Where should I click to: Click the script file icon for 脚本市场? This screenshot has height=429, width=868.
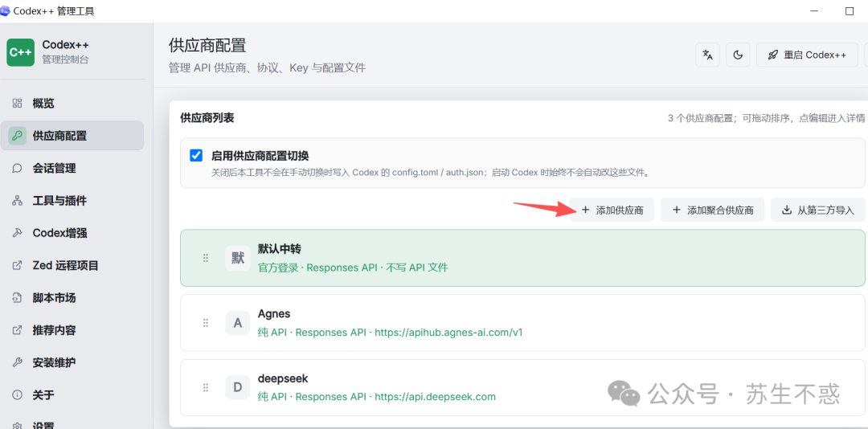[17, 298]
